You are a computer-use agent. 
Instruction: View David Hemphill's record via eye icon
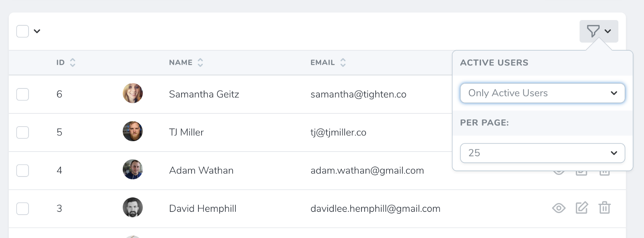(x=559, y=208)
